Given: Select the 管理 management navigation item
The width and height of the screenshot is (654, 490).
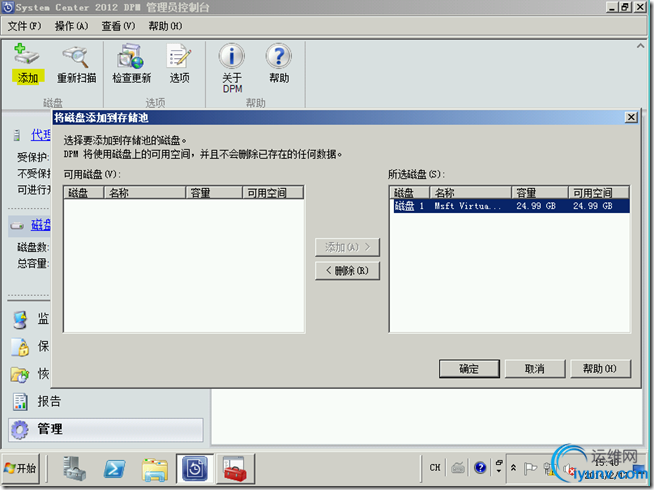Looking at the screenshot, I should point(106,430).
